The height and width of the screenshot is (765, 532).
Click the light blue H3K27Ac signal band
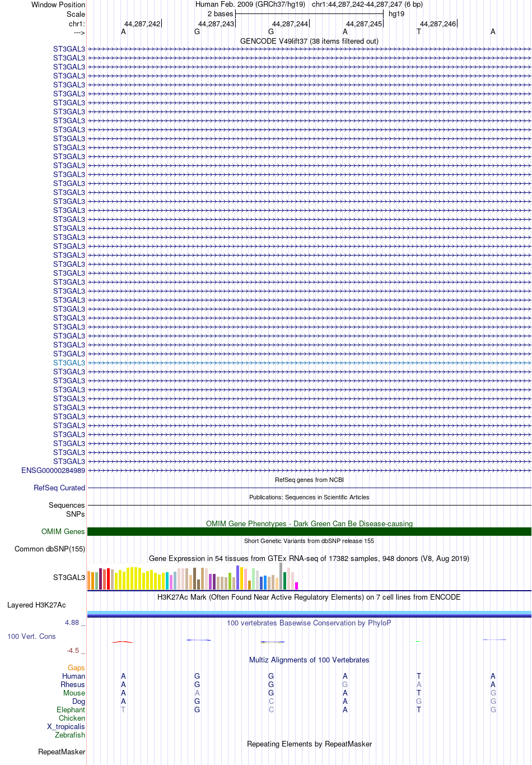(309, 613)
